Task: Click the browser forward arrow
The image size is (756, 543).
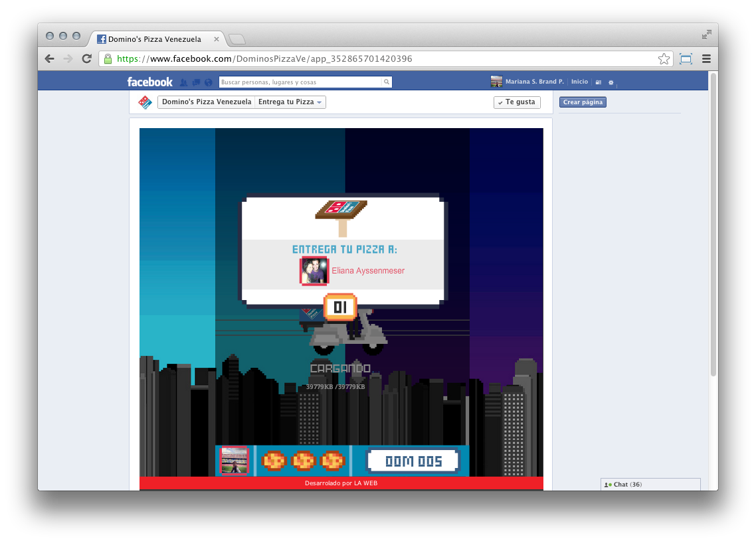Action: (68, 59)
